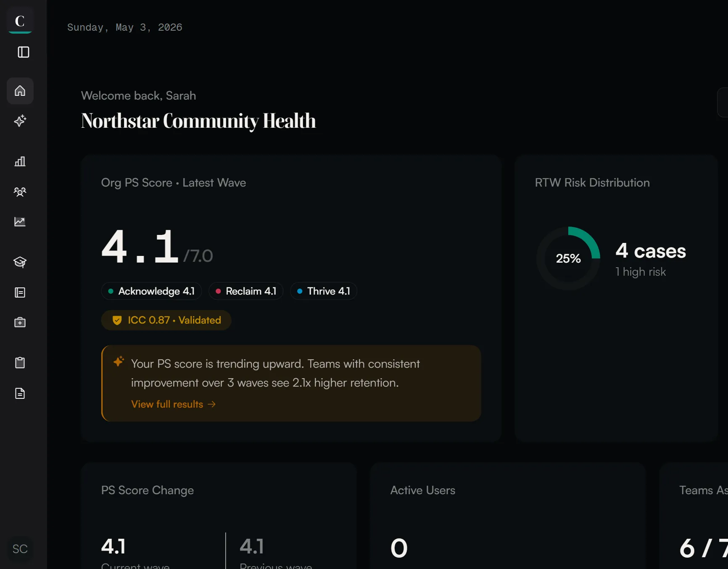Click the PS score trending upward message
This screenshot has height=569, width=728.
coord(275,373)
